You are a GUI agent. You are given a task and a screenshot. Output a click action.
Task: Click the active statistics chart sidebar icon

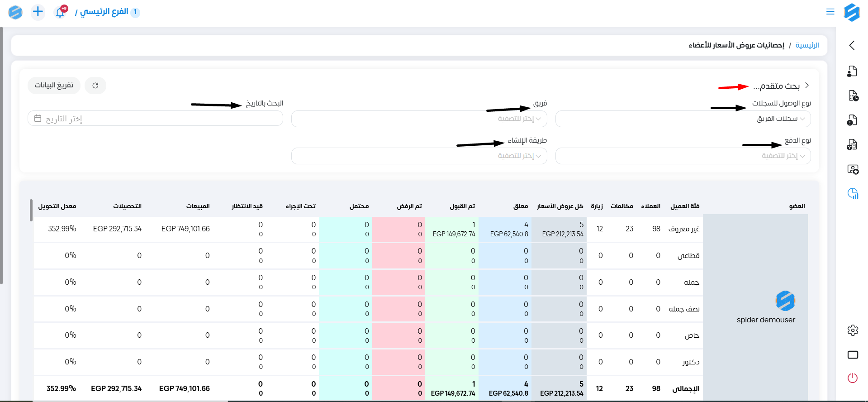pyautogui.click(x=852, y=194)
